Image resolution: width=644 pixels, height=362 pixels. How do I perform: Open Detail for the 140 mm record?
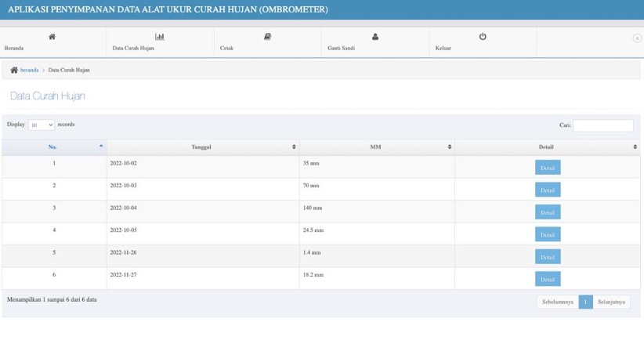click(x=548, y=212)
